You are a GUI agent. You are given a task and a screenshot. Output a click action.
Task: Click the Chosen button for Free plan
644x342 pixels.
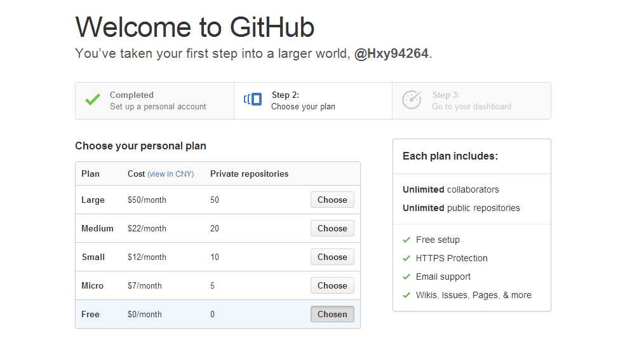click(x=332, y=314)
